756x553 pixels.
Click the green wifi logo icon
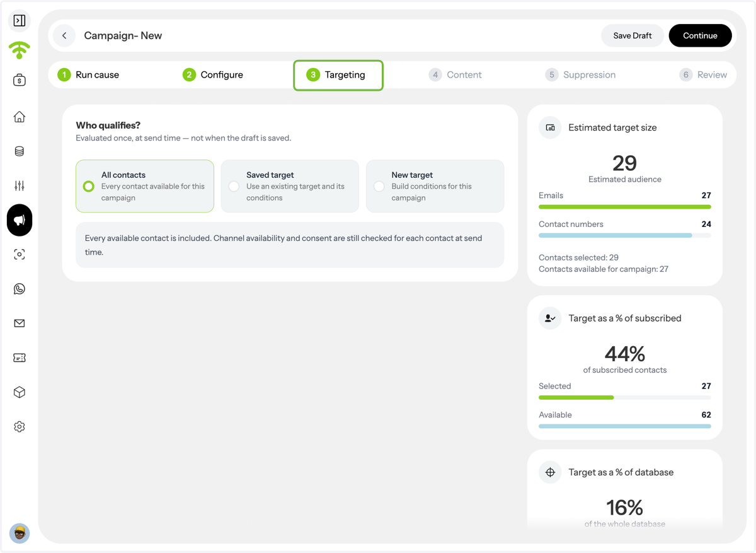tap(20, 50)
